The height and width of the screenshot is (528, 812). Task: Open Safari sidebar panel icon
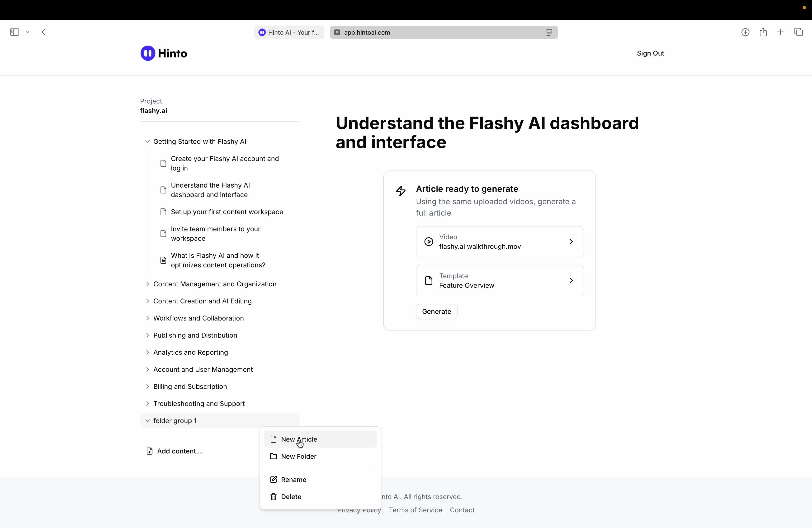point(14,32)
